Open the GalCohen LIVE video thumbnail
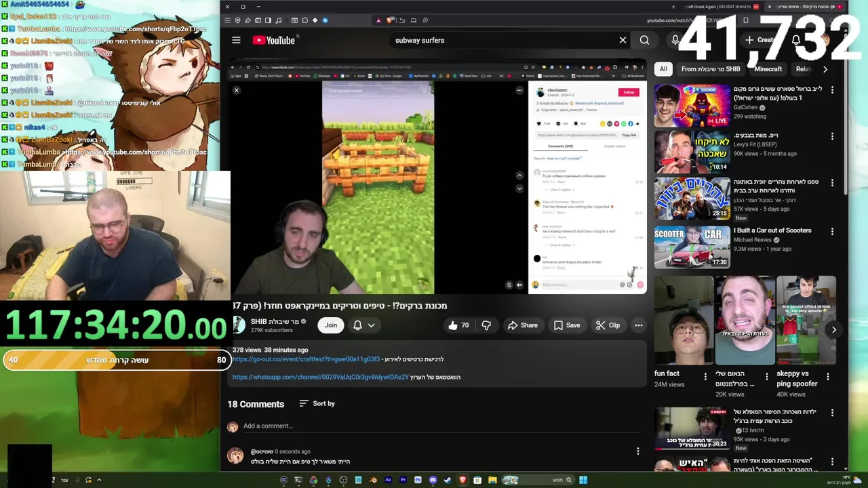Viewport: 868px width, 488px height. click(x=692, y=106)
